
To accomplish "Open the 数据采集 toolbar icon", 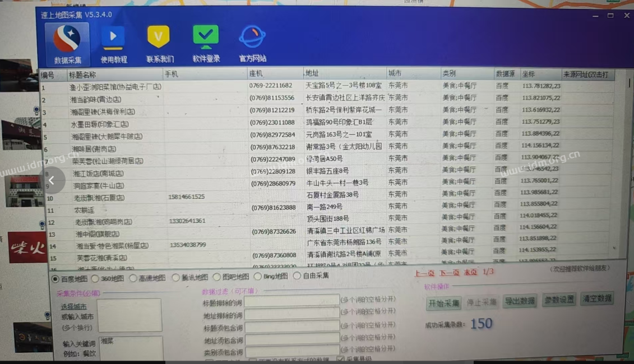I will 67,44.
